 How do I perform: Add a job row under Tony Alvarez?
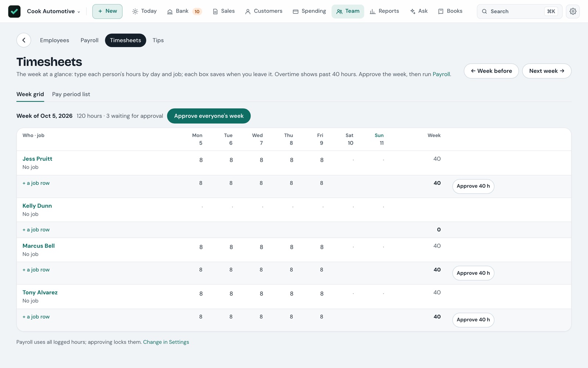tap(36, 317)
